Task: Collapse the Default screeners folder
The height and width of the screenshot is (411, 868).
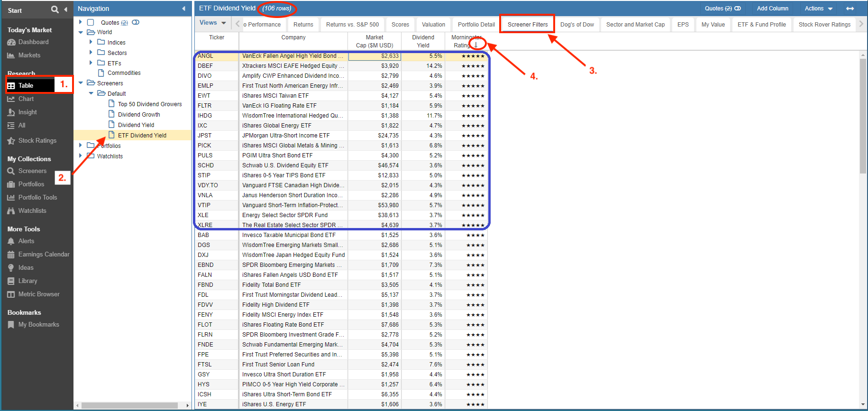Action: pyautogui.click(x=91, y=93)
